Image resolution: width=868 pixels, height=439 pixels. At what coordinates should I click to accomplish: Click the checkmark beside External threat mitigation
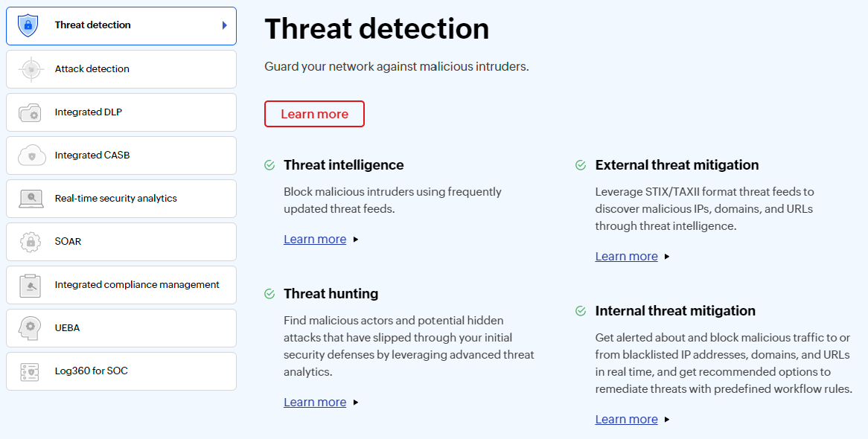(581, 165)
